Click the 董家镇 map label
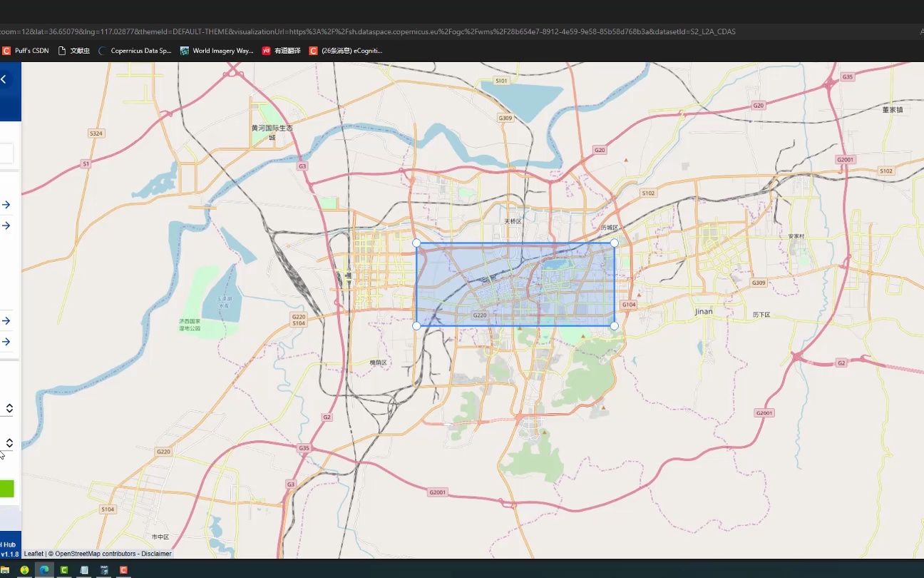924x578 pixels. tap(893, 110)
